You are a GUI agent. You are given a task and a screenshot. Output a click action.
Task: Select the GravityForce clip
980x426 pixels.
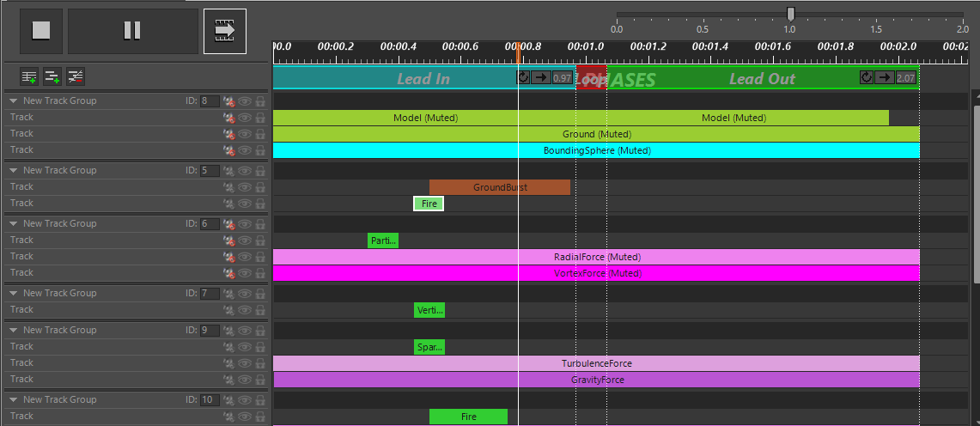[597, 379]
